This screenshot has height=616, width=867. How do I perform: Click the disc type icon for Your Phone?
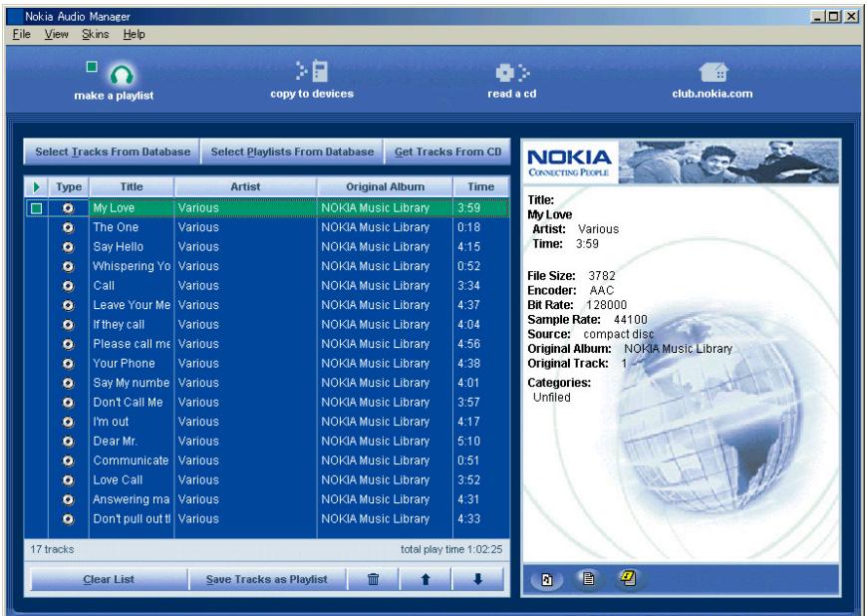[68, 363]
